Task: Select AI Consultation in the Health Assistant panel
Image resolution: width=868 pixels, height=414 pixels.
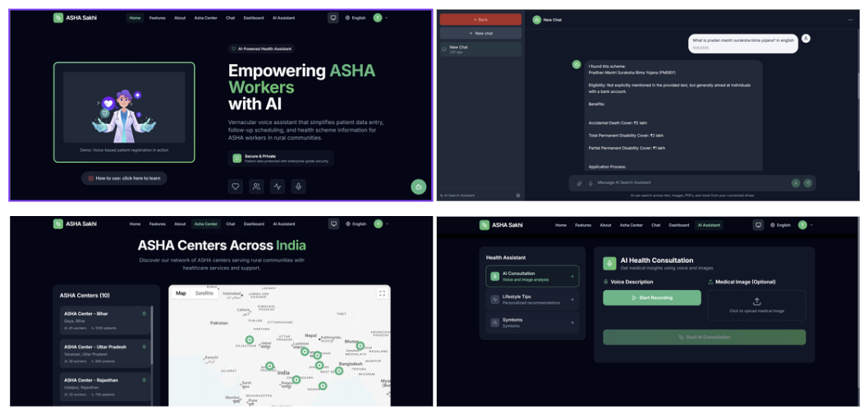Action: coord(531,276)
